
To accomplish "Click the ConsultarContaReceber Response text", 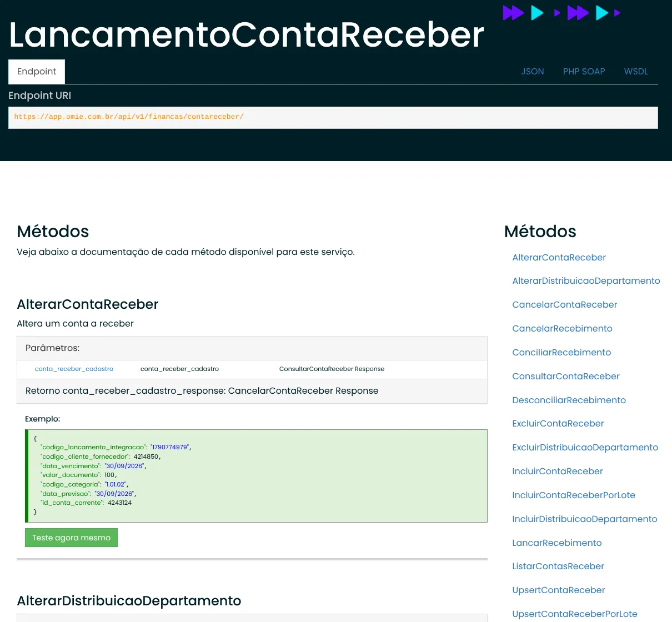I will coord(332,369).
